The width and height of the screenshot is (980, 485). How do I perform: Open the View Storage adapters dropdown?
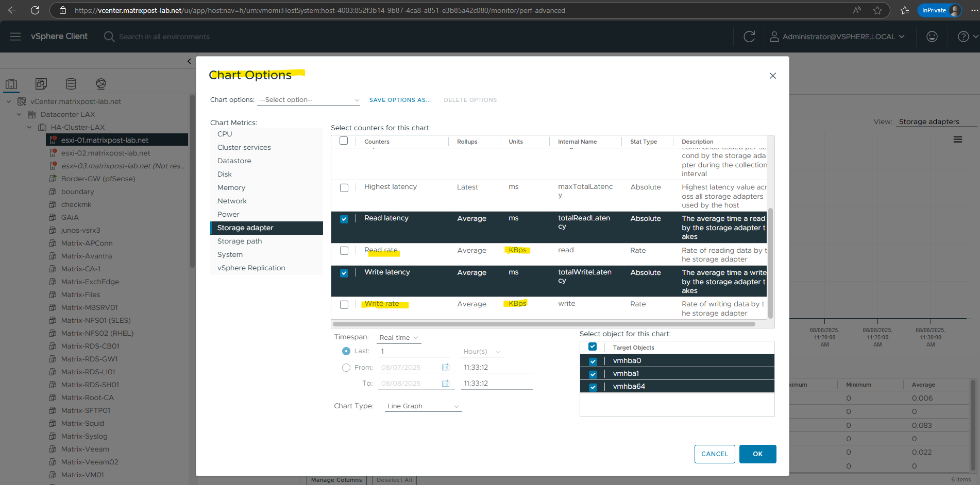click(937, 122)
